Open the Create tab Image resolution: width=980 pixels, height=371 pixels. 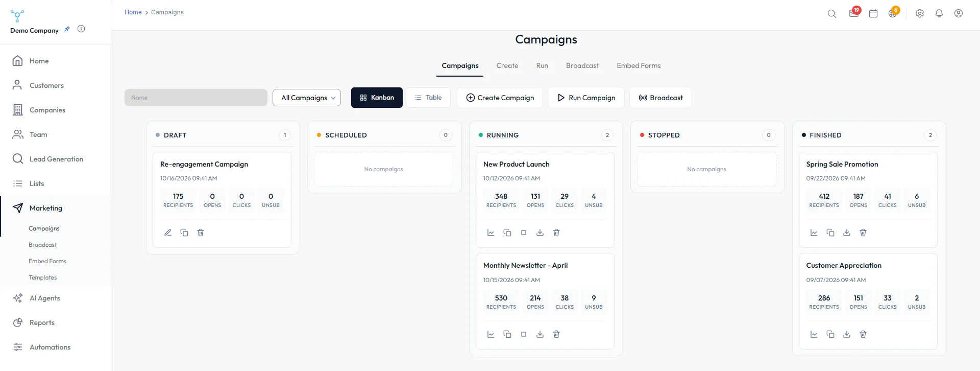click(507, 66)
